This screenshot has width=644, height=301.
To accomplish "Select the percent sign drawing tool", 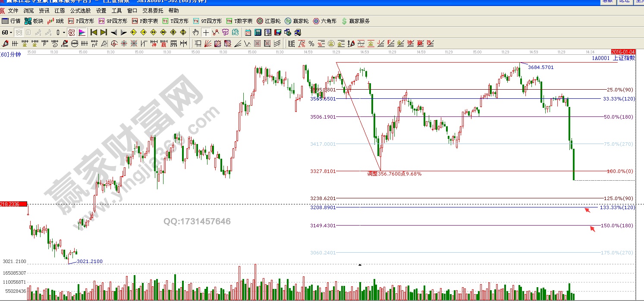I will (x=311, y=44).
